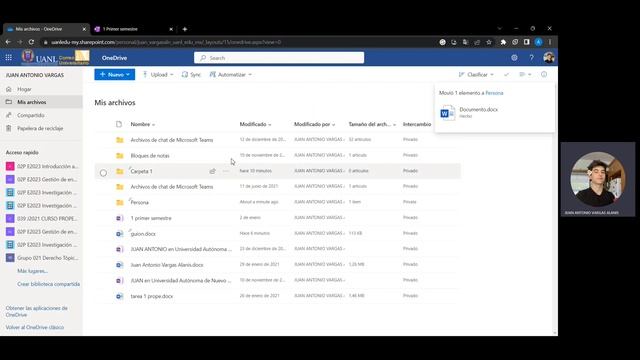Open Chrome's three-dot menu
Image resolution: width=640 pixels, height=360 pixels.
550,42
